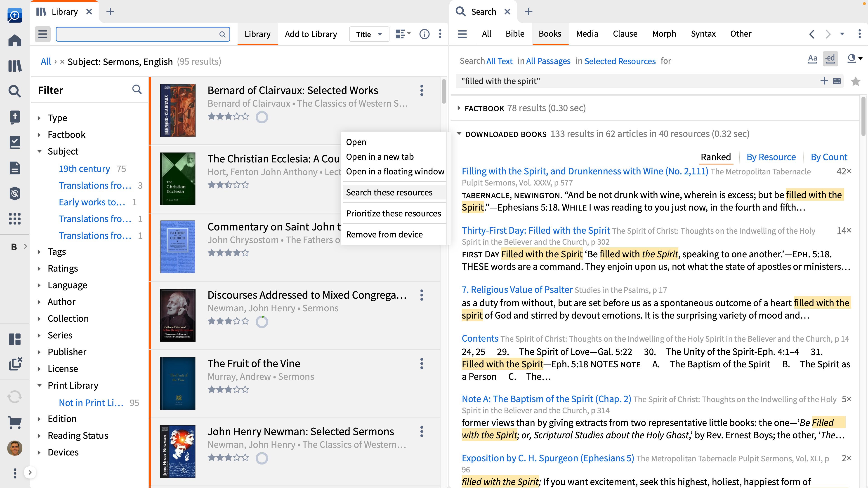Click the By Resource sorting link
The width and height of the screenshot is (868, 488).
coord(771,157)
